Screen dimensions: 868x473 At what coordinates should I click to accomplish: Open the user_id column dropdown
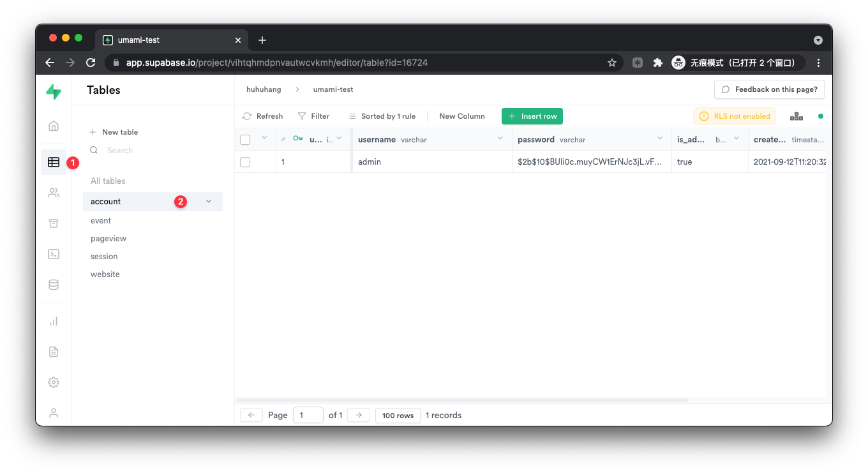[339, 139]
